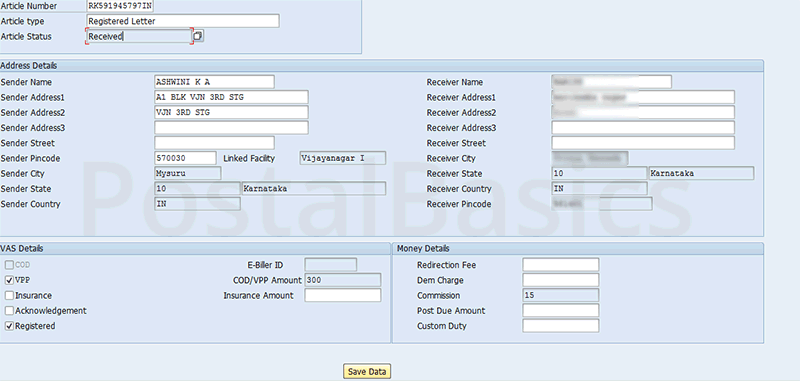
Task: Click the Sender City field Mysuru
Action: [x=188, y=173]
